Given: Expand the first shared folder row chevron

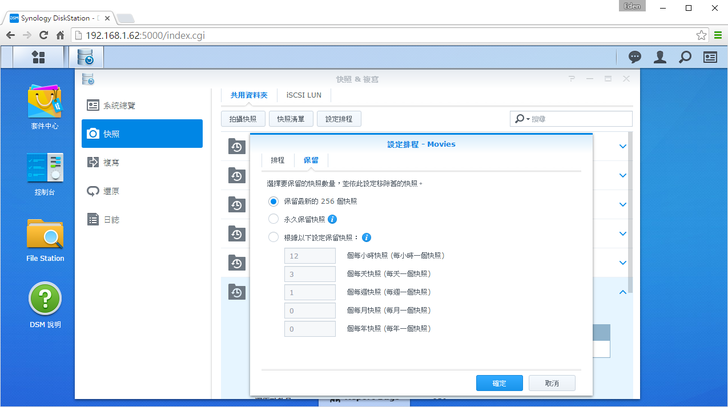Looking at the screenshot, I should pyautogui.click(x=623, y=147).
